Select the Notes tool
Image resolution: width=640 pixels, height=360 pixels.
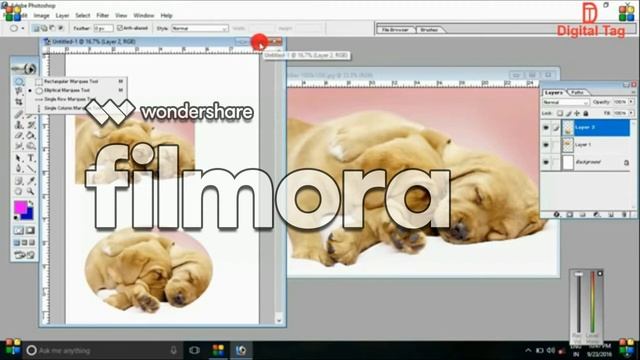coord(18,181)
